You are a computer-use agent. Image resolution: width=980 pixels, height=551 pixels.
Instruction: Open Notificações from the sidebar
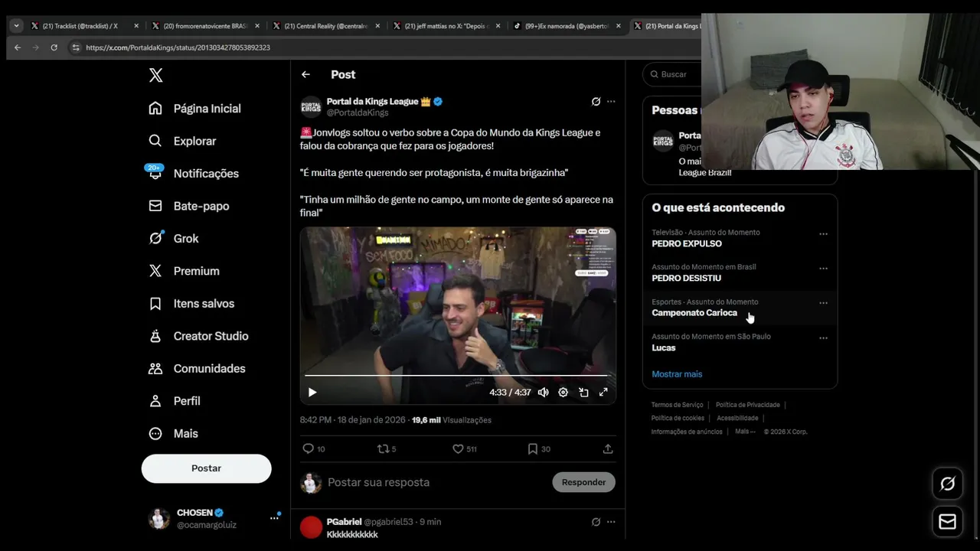[194, 174]
